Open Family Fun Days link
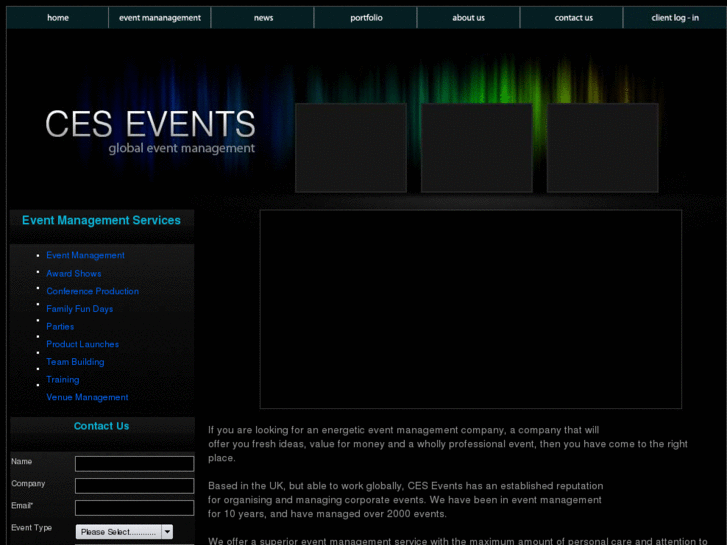Image resolution: width=727 pixels, height=545 pixels. pyautogui.click(x=80, y=309)
